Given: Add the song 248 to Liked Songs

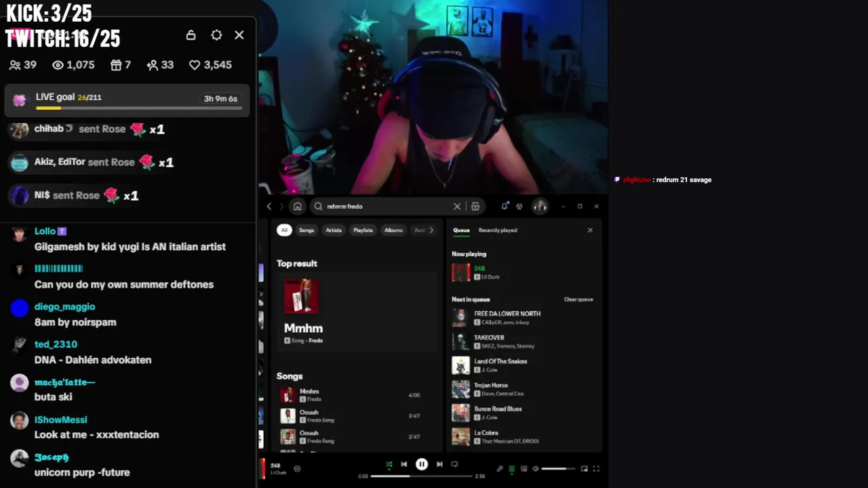Looking at the screenshot, I should (297, 468).
